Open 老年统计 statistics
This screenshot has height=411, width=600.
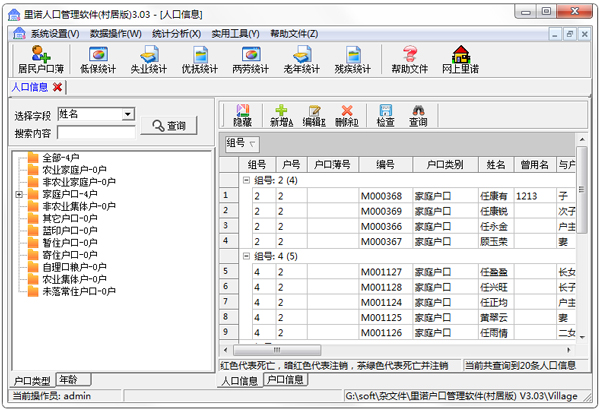pyautogui.click(x=302, y=59)
